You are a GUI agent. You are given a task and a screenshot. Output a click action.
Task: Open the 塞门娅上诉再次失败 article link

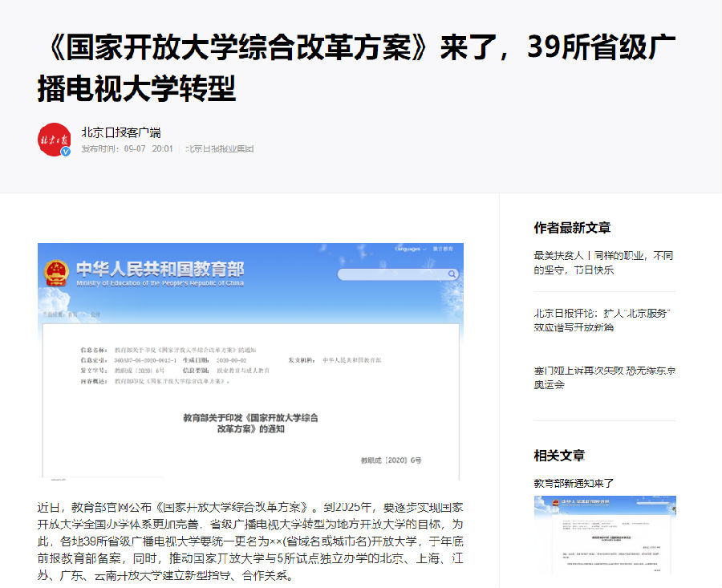coord(603,378)
